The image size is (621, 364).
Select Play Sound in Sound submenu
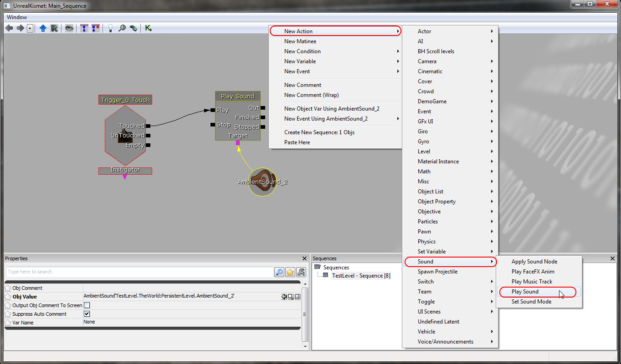tap(539, 291)
